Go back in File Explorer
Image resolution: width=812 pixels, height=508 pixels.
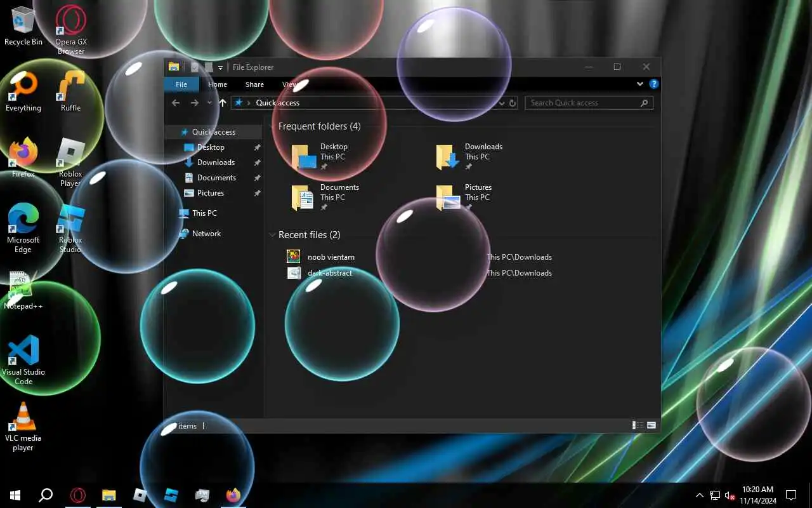coord(176,103)
